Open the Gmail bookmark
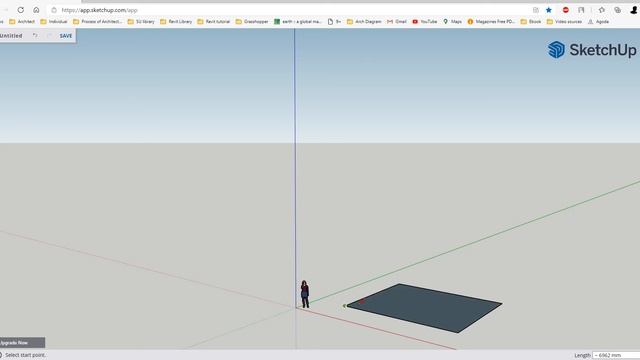This screenshot has width=640, height=360. coord(396,22)
